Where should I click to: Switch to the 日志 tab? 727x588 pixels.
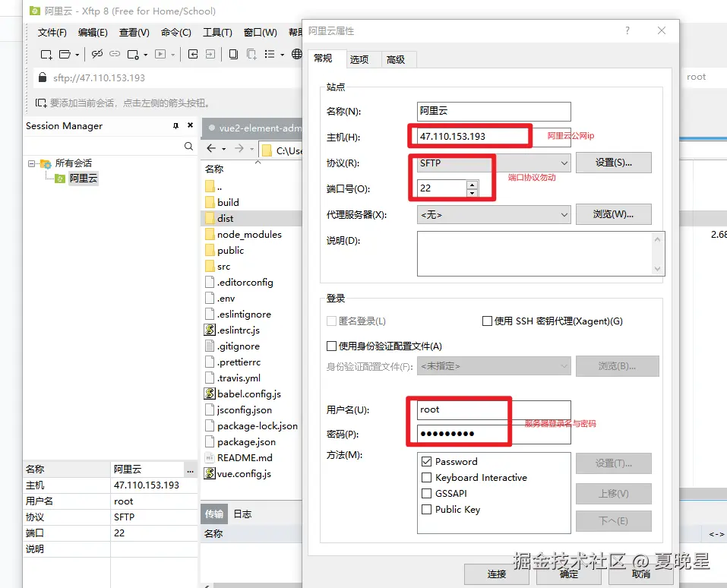coord(242,514)
